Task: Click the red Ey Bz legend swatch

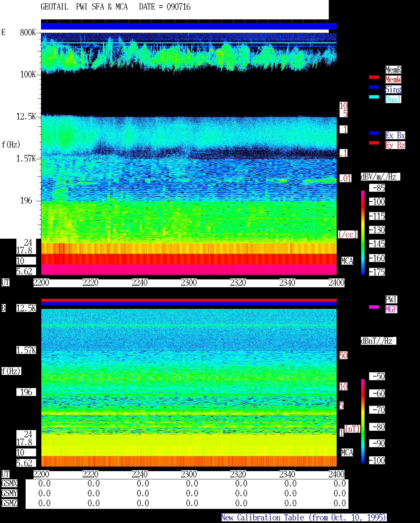Action: pos(374,143)
